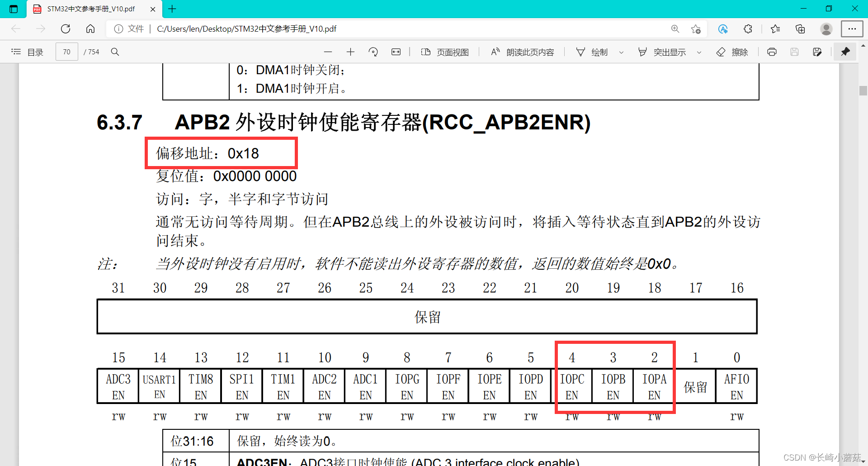Click the SPI1 EN register cell
Screen dimensions: 868x466
coord(242,386)
